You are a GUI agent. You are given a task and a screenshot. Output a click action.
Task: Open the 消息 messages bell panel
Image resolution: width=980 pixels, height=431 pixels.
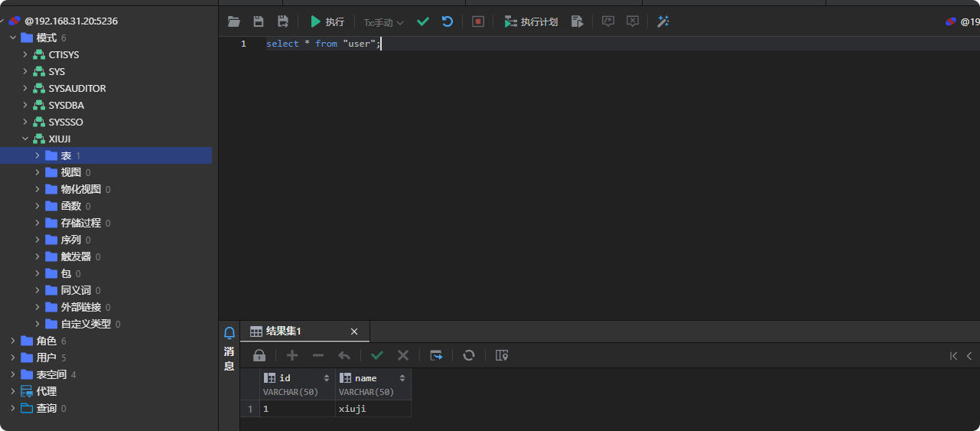pyautogui.click(x=229, y=348)
